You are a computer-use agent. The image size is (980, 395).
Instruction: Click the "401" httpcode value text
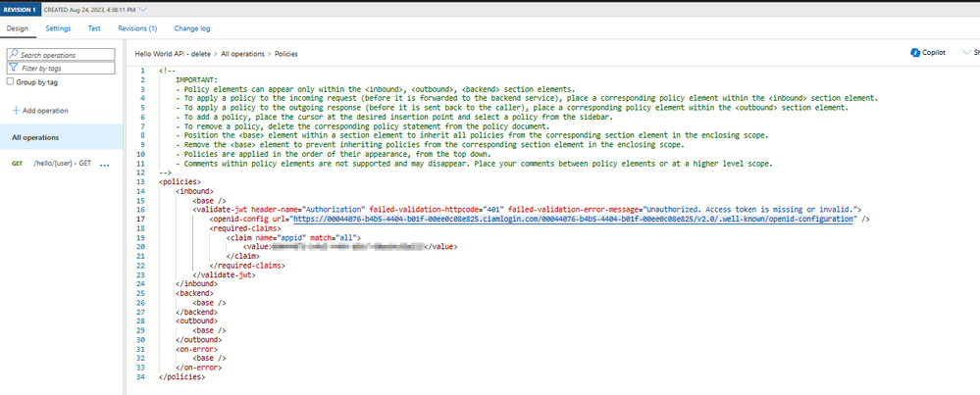coord(493,210)
